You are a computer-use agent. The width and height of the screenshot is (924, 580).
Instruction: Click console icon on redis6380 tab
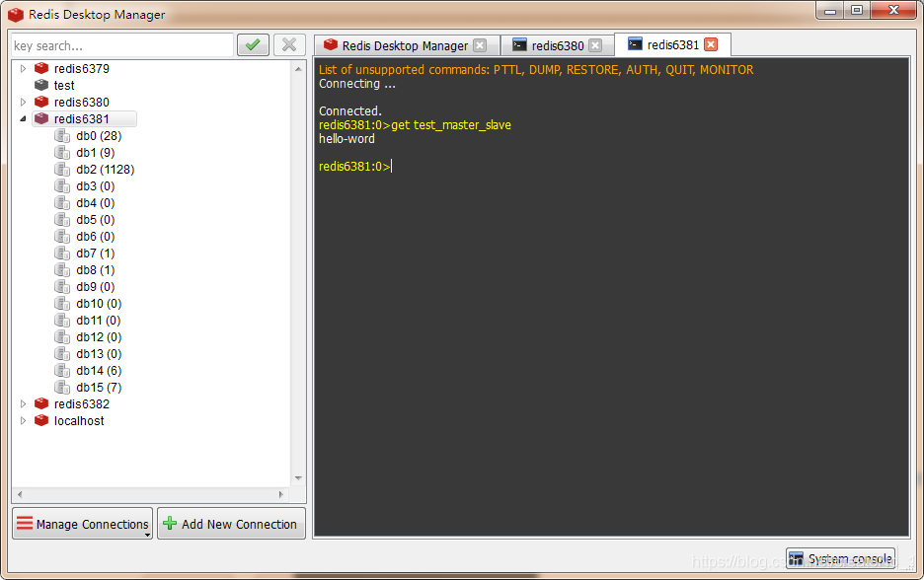519,44
